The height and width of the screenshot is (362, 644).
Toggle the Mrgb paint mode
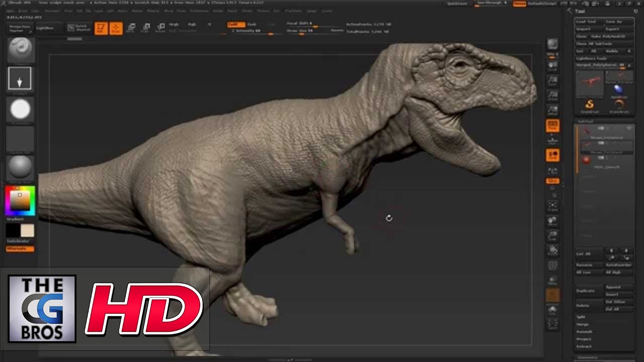click(x=174, y=24)
